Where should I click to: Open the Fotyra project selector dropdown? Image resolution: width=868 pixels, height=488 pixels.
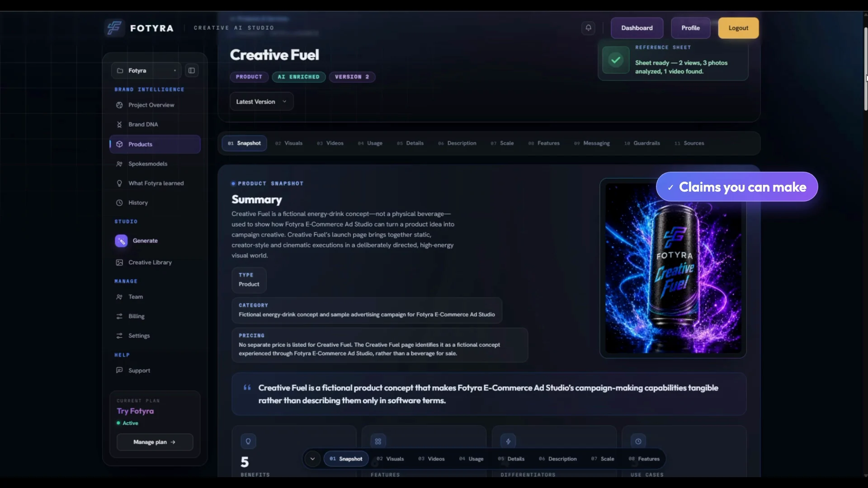[x=146, y=70]
